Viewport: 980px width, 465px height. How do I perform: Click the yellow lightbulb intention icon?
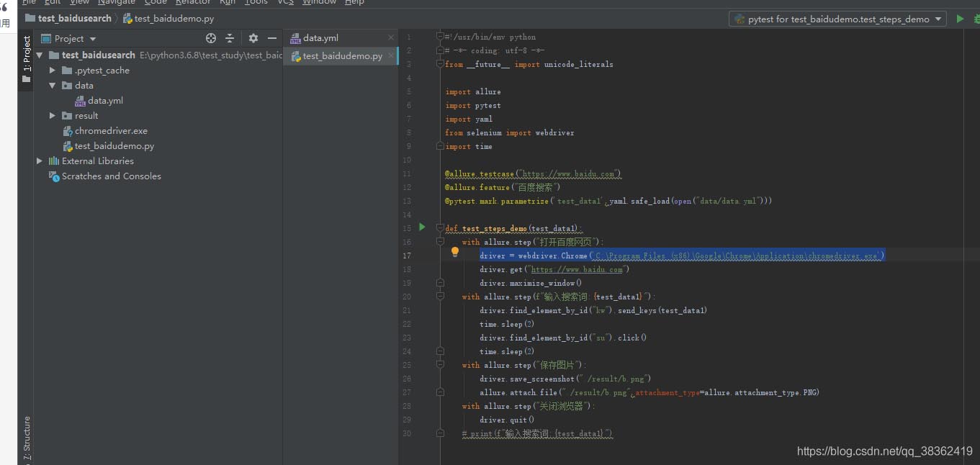455,252
